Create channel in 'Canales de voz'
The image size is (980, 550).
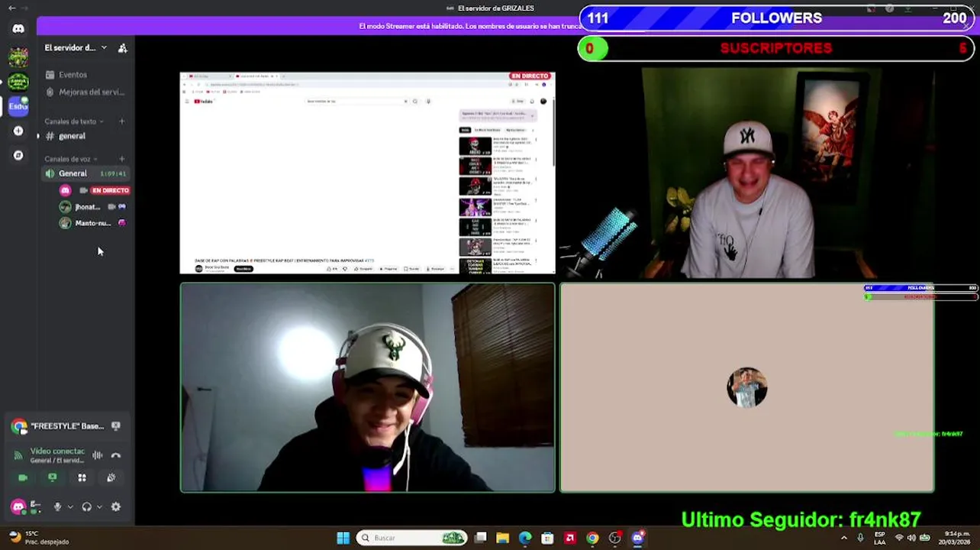[122, 159]
